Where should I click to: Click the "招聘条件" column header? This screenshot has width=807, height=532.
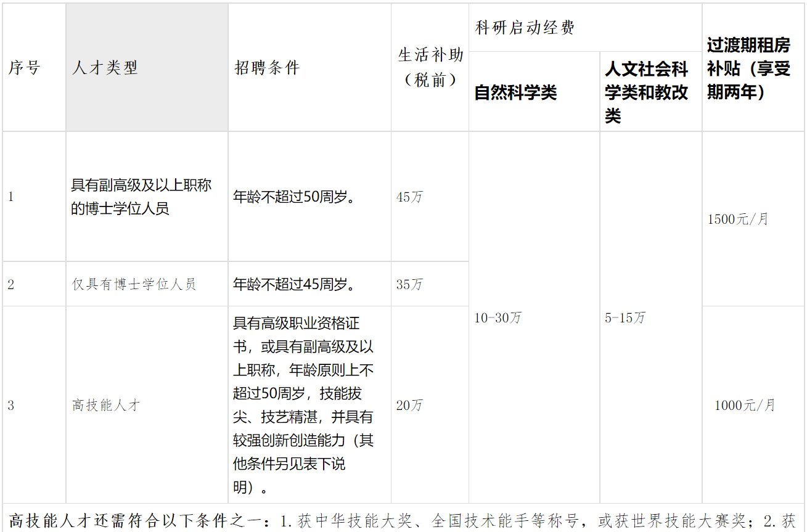coord(267,68)
